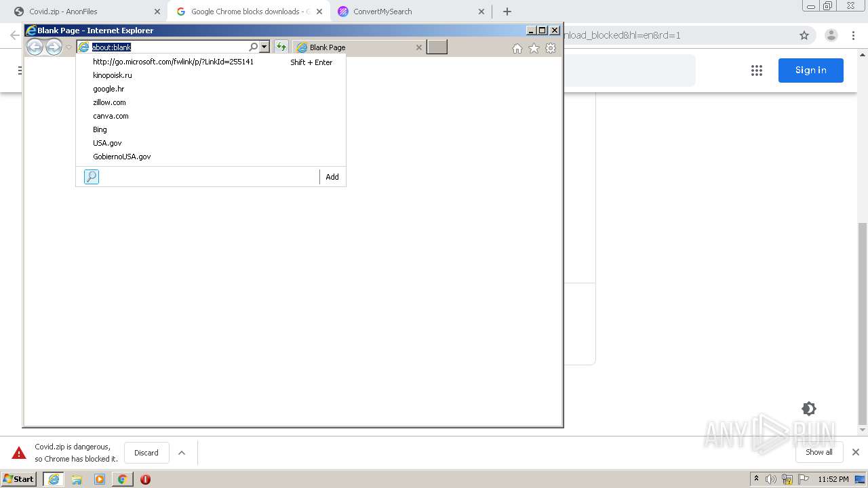Toggle dark mode icon on help page
The width and height of the screenshot is (868, 488).
808,409
